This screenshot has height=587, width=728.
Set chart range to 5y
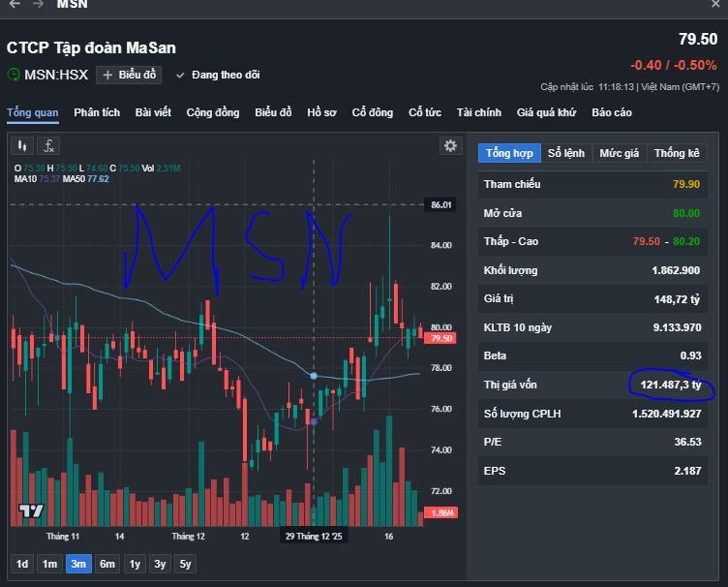tap(185, 564)
